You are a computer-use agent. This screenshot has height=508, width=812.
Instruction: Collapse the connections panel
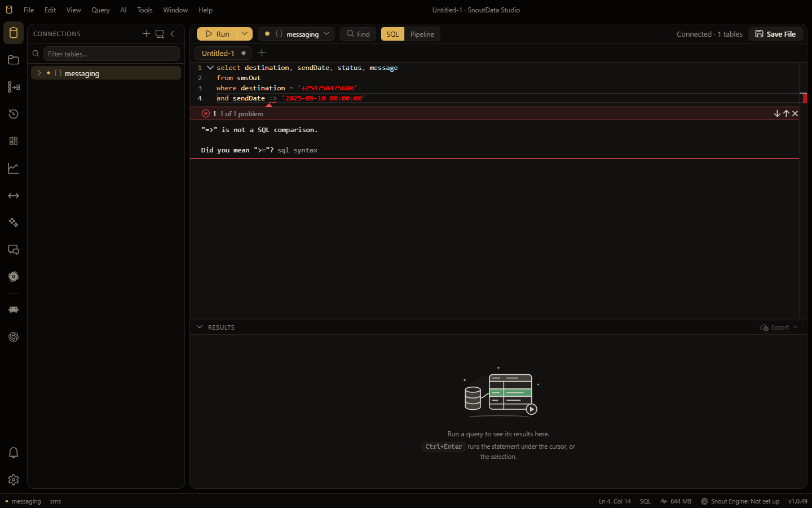[173, 34]
